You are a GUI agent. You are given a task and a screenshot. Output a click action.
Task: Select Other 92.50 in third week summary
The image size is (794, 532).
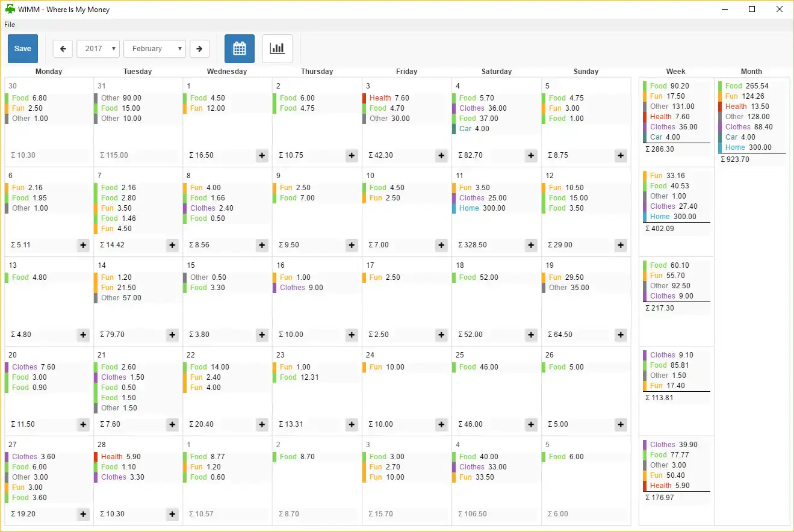click(x=677, y=286)
